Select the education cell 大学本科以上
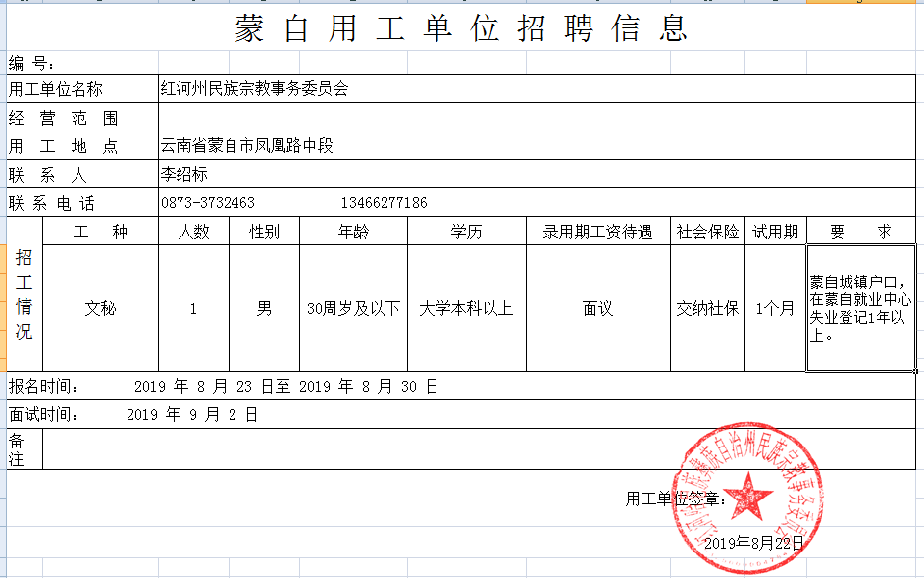Screen dimensions: 924x578 [x=466, y=308]
